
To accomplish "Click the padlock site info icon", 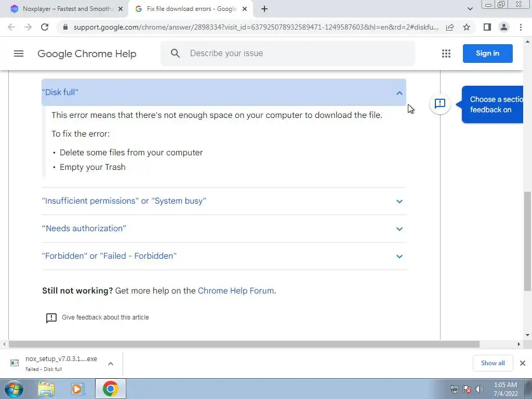I will pos(65,27).
